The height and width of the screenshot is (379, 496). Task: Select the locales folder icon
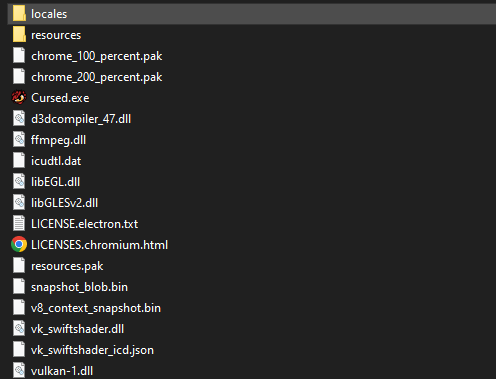(x=19, y=14)
